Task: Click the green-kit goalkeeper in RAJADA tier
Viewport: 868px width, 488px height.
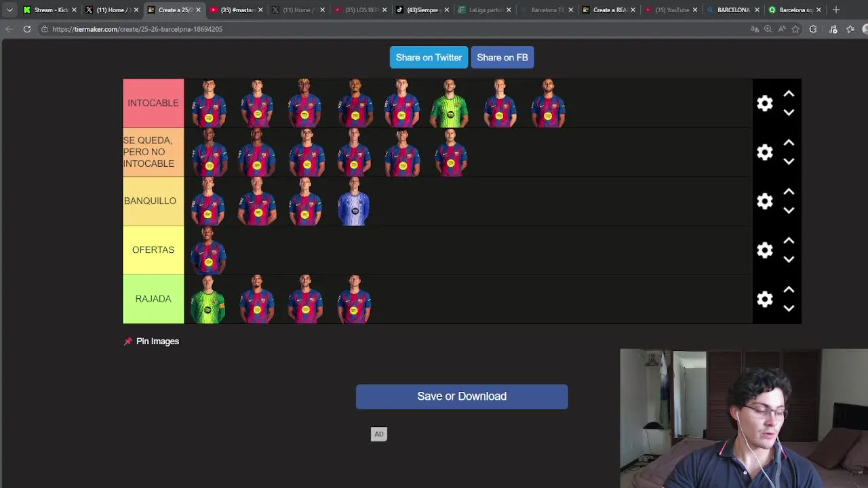Action: point(208,299)
